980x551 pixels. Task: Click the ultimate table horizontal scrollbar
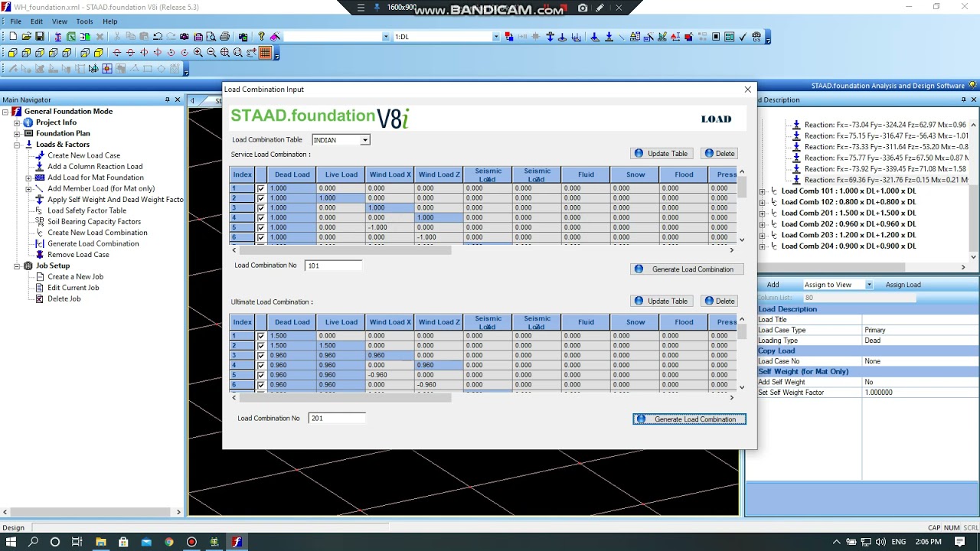point(345,397)
